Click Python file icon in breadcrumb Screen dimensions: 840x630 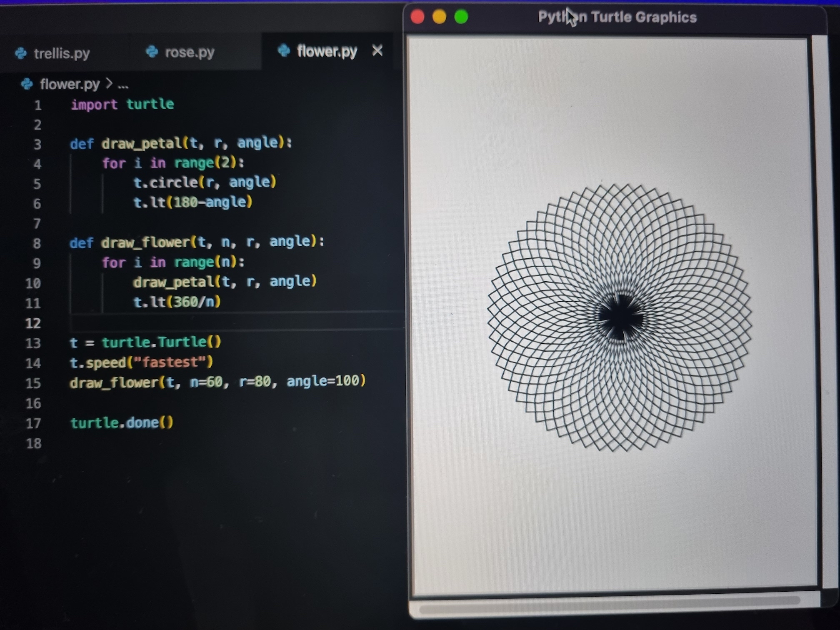pyautogui.click(x=27, y=84)
